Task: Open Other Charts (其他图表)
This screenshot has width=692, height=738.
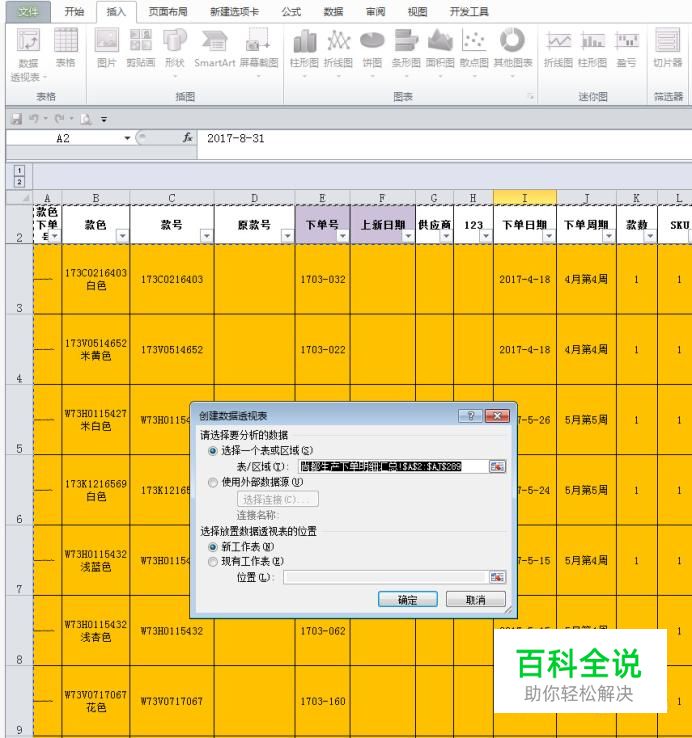Action: [513, 51]
